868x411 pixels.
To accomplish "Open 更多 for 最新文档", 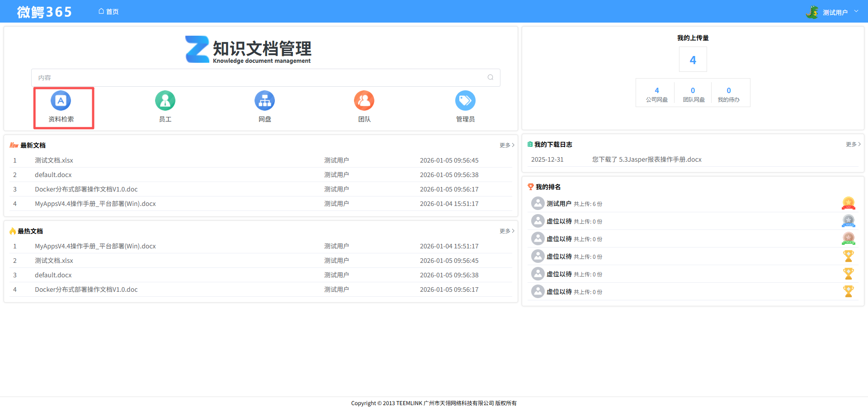I will coord(507,145).
